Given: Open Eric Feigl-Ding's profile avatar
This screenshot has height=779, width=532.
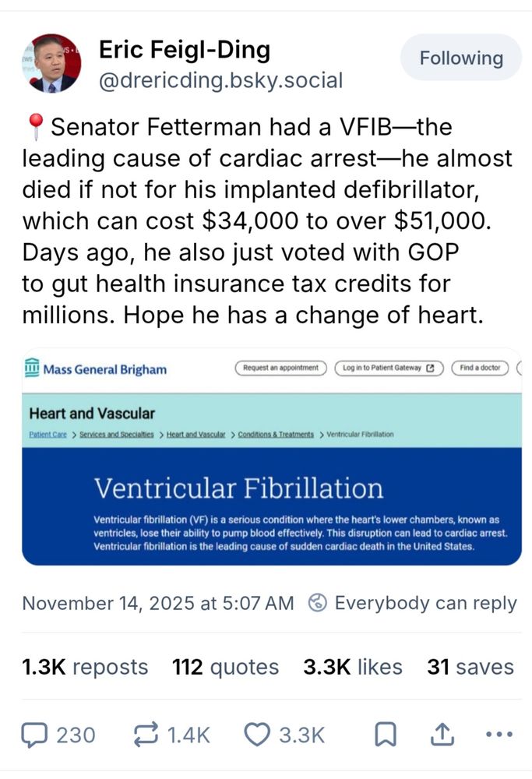Looking at the screenshot, I should pyautogui.click(x=51, y=63).
